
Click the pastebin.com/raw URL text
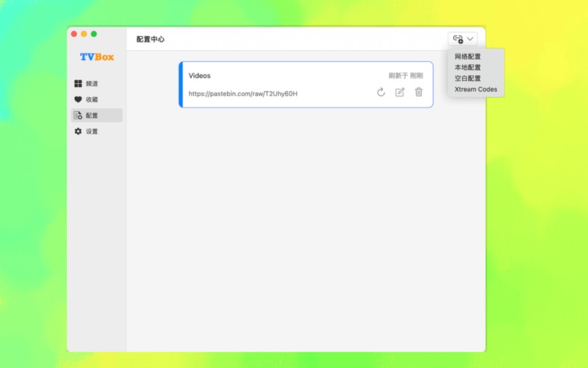(243, 94)
